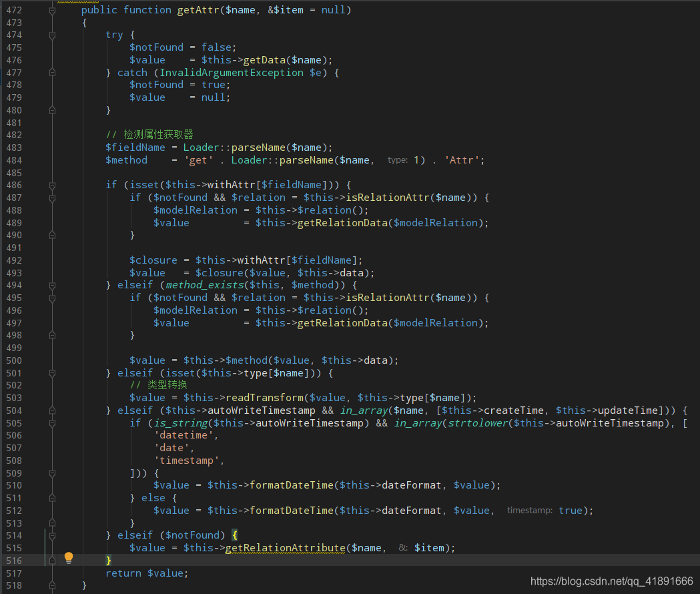This screenshot has height=594, width=700.
Task: Click getRelationData call on line 497
Action: coord(342,323)
